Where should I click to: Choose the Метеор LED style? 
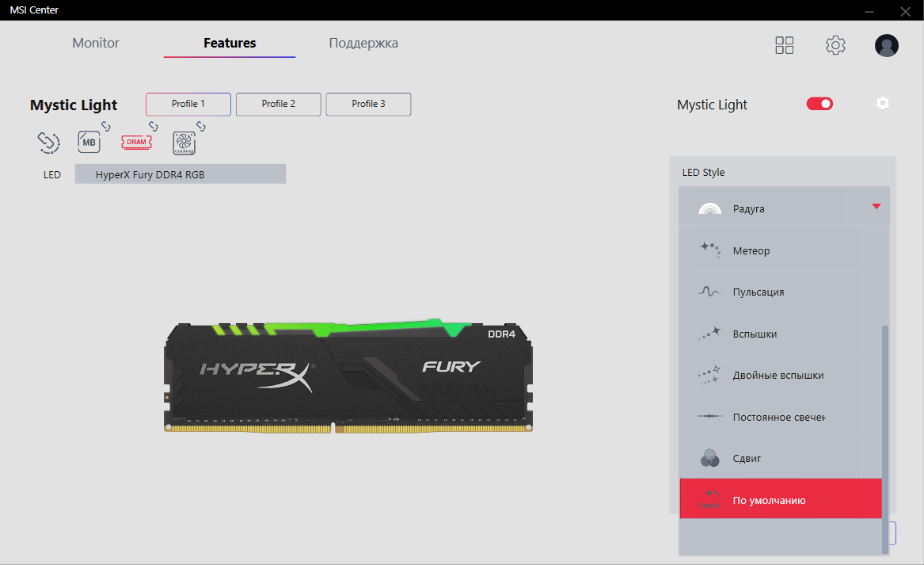(x=780, y=250)
